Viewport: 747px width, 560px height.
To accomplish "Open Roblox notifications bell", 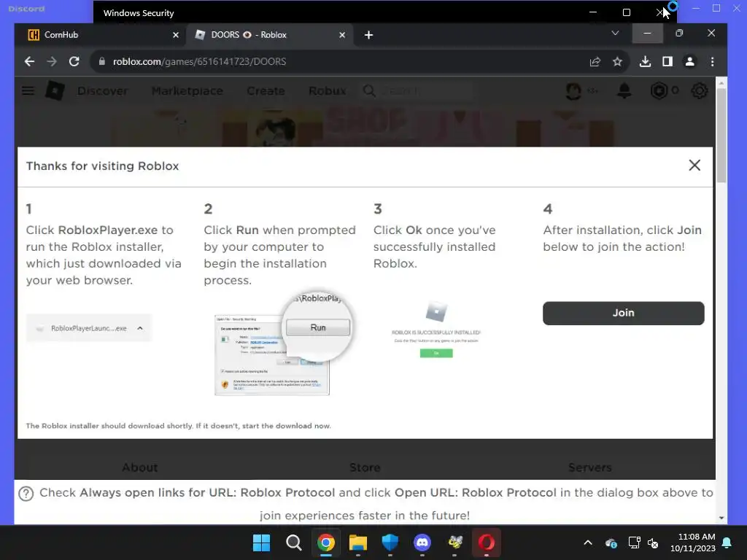I will tap(624, 90).
